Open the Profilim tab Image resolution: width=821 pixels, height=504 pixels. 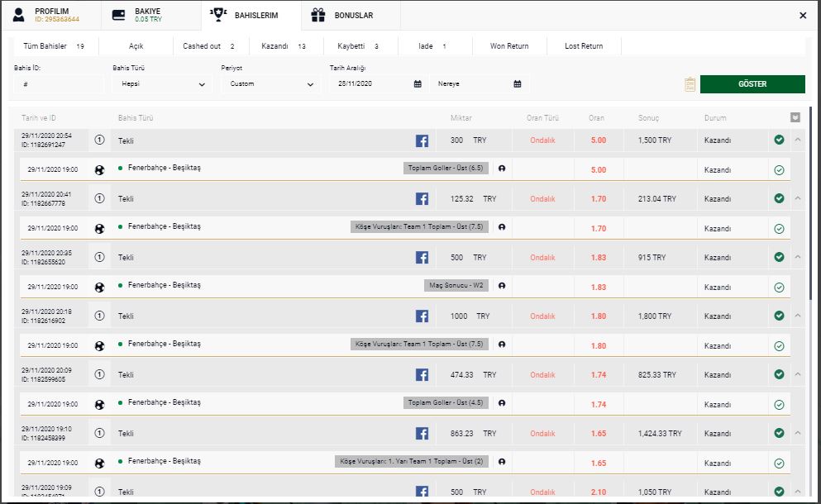pyautogui.click(x=50, y=15)
